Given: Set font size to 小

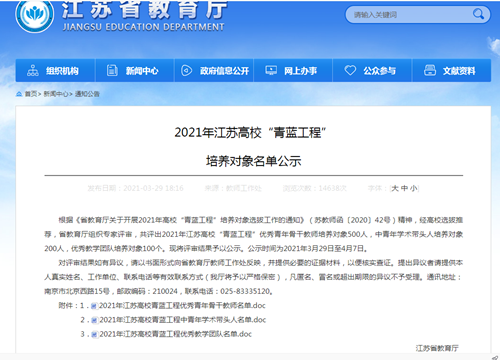Looking at the screenshot, I should coord(414,189).
